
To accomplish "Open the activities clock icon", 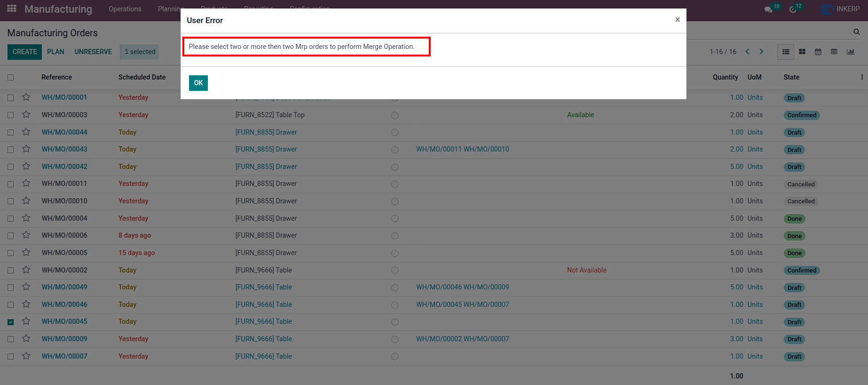I will [x=793, y=9].
